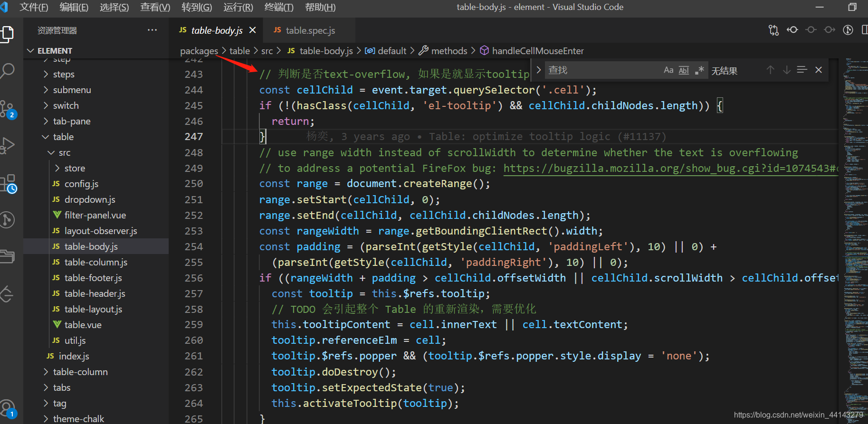Click the Explorer panel more actions ellipsis
The width and height of the screenshot is (868, 424).
click(152, 30)
